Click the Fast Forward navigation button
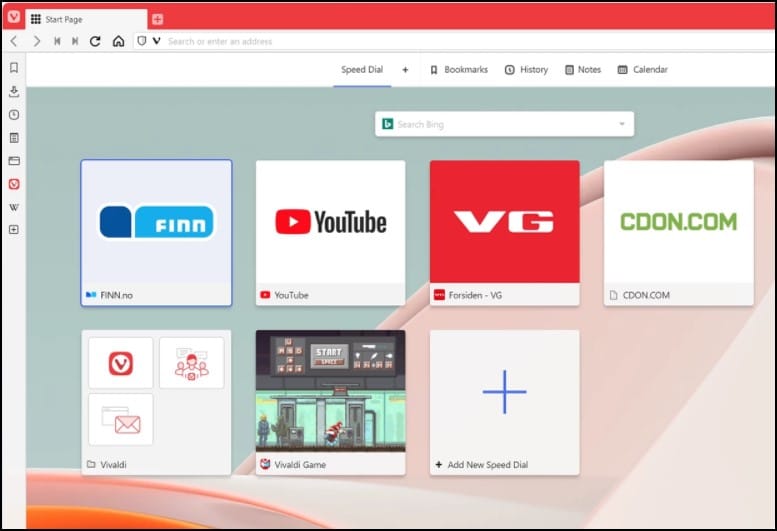This screenshot has width=777, height=531. 75,41
